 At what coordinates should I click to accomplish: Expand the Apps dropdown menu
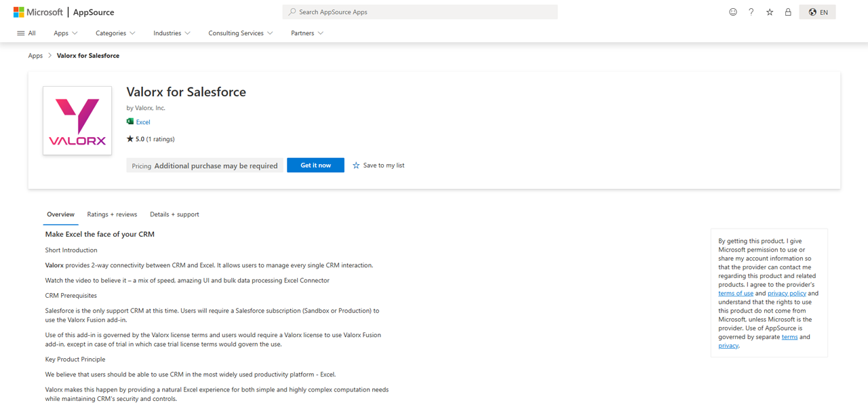click(66, 33)
